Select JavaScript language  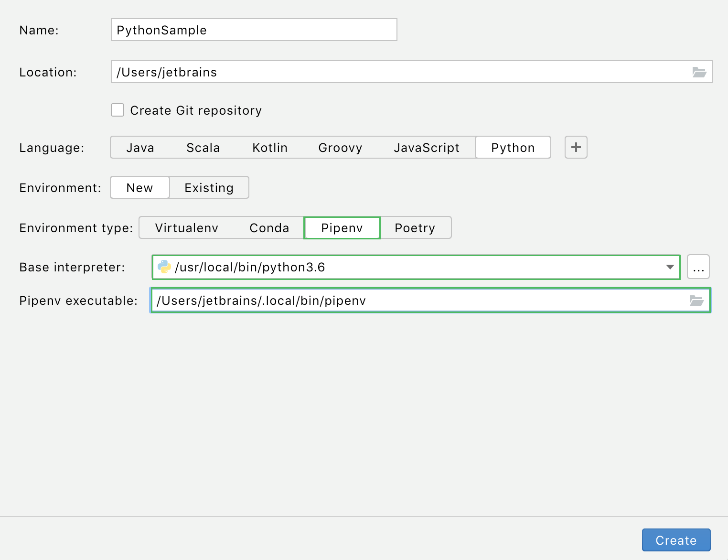427,148
